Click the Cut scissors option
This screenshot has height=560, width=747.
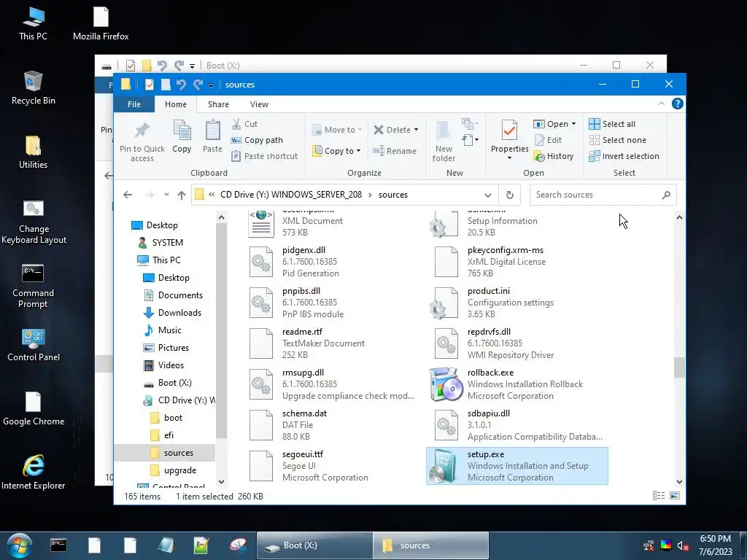coord(245,124)
